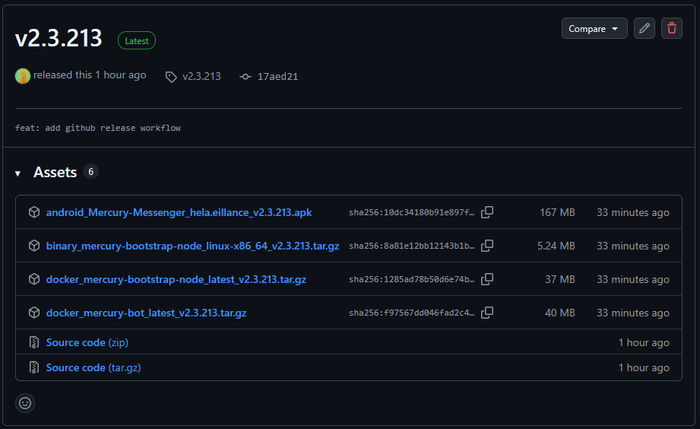Click zip file icon for Source code (zip)
Viewport: 700px width, 429px height.
(x=34, y=342)
